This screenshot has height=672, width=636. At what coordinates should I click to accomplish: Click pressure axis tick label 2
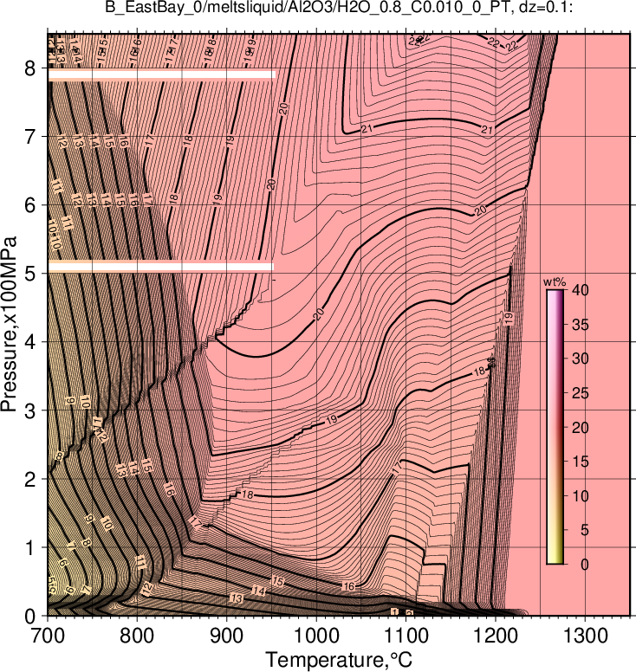[x=30, y=480]
